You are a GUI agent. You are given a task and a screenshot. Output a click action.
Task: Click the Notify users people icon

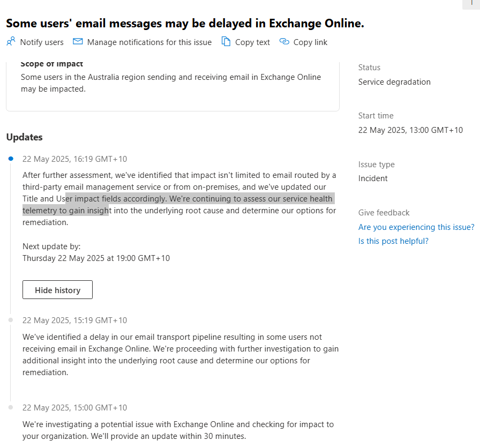click(11, 41)
